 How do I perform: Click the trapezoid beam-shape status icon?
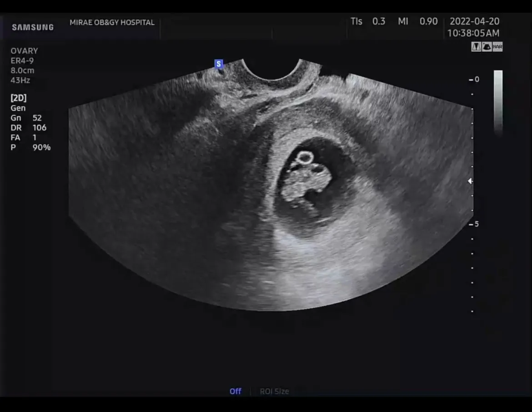point(476,47)
